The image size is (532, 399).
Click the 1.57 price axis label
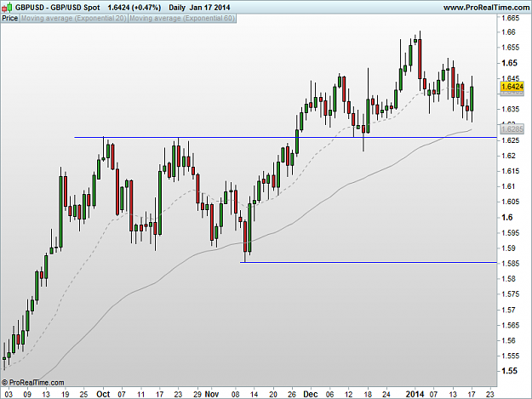[x=508, y=310]
